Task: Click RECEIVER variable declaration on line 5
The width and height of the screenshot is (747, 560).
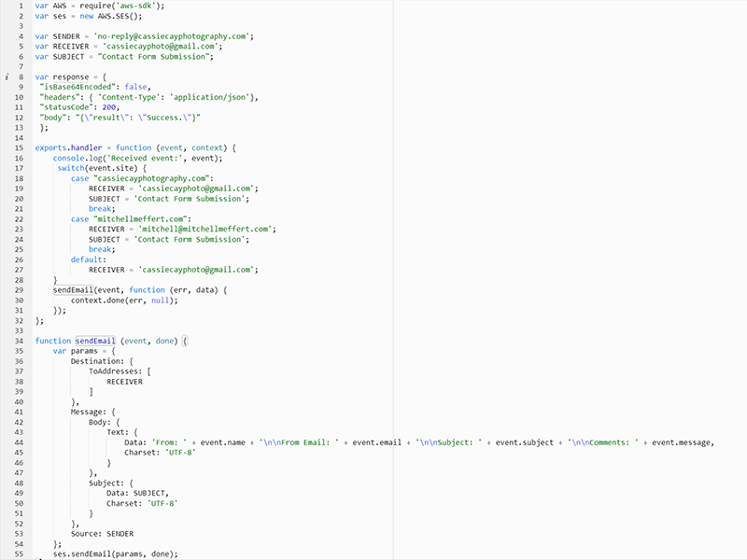Action: [71, 46]
